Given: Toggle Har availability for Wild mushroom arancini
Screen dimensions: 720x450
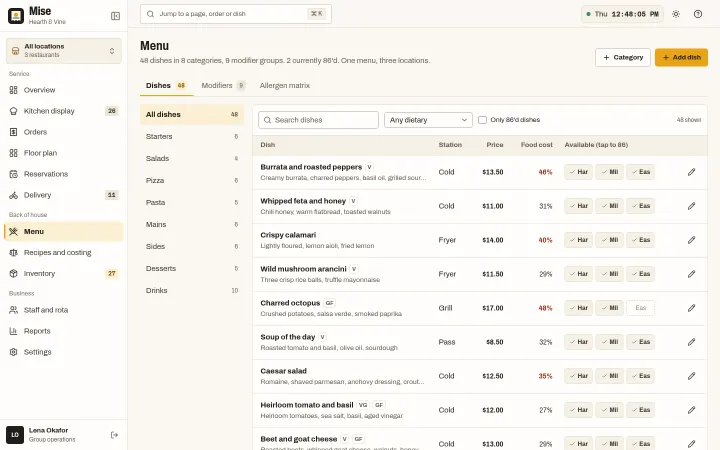Looking at the screenshot, I should point(579,274).
